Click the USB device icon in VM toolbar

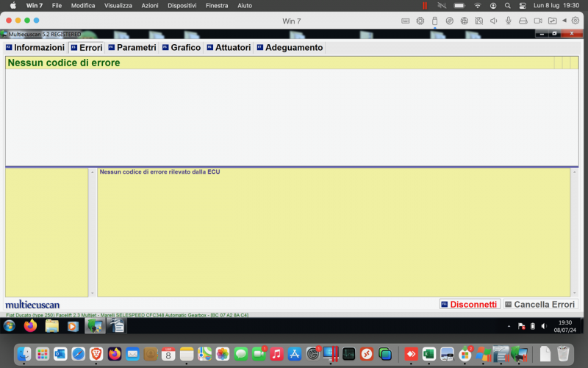coord(434,21)
